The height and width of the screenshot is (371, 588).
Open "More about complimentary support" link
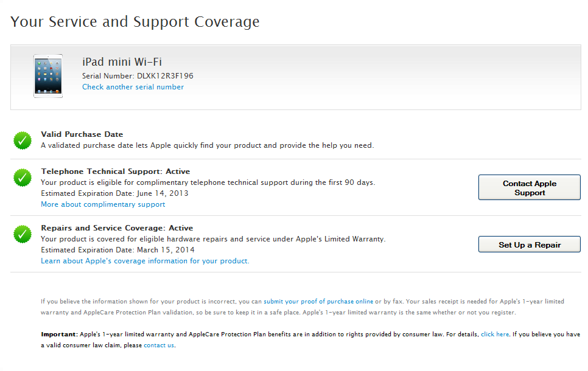pos(103,204)
